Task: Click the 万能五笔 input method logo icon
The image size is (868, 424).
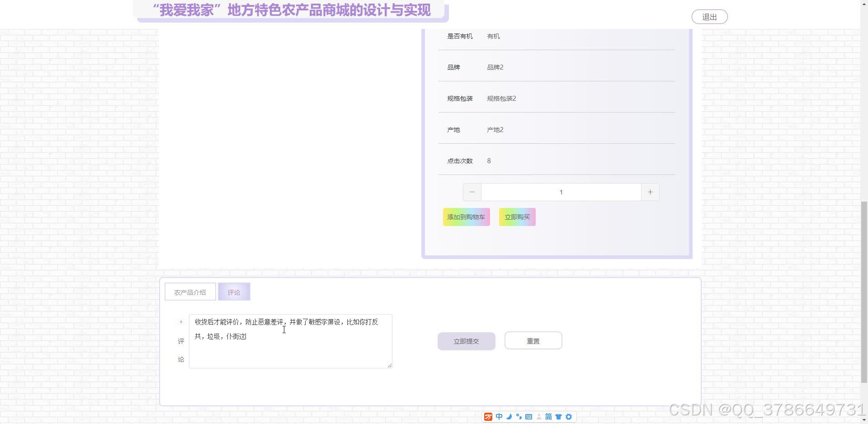Action: pos(488,417)
